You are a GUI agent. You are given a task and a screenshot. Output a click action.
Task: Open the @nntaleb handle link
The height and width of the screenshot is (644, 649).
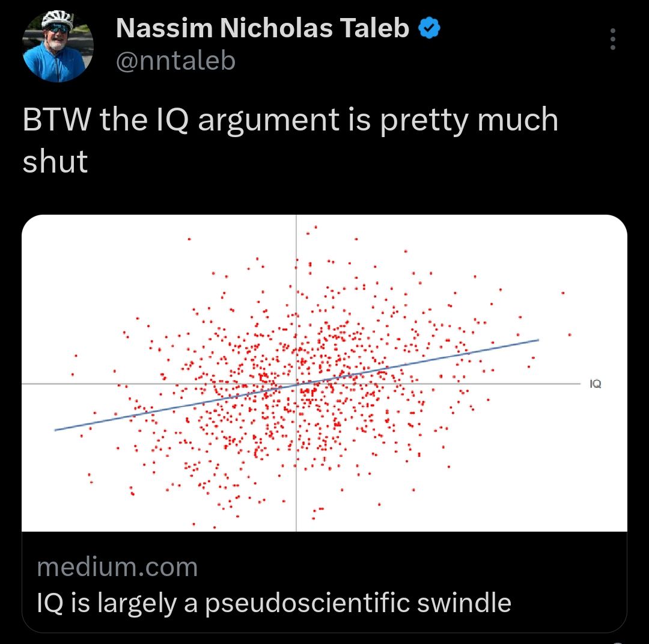click(176, 61)
